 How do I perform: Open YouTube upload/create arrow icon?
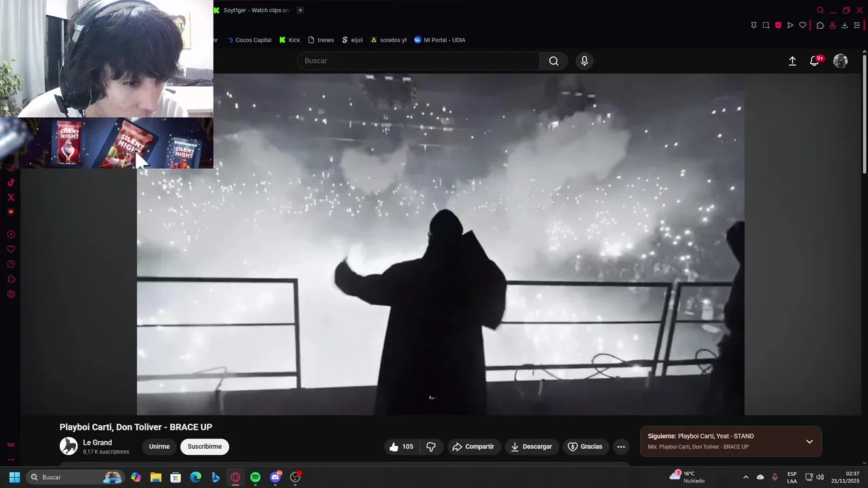click(x=792, y=61)
